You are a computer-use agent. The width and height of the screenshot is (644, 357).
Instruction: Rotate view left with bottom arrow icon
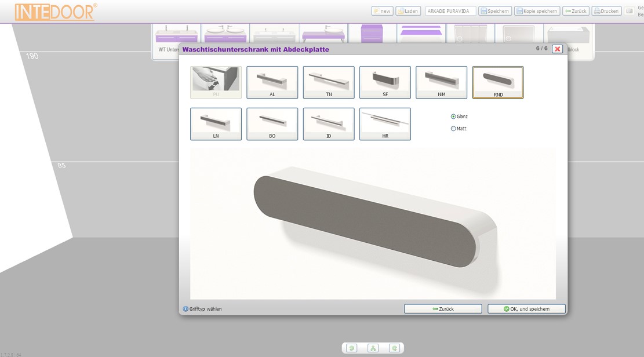(x=351, y=348)
